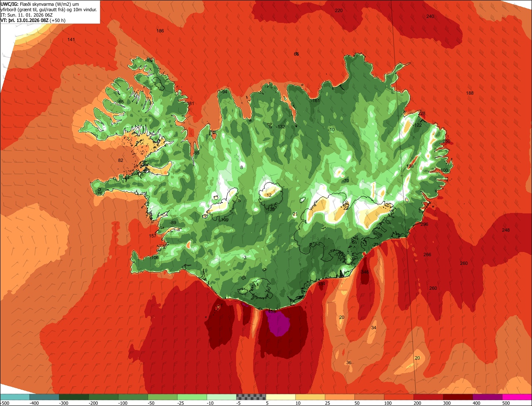Screen dimensions: 532x406
Task: Pick the darkest green legend swatch between -300 and -200
Action: click(74, 397)
